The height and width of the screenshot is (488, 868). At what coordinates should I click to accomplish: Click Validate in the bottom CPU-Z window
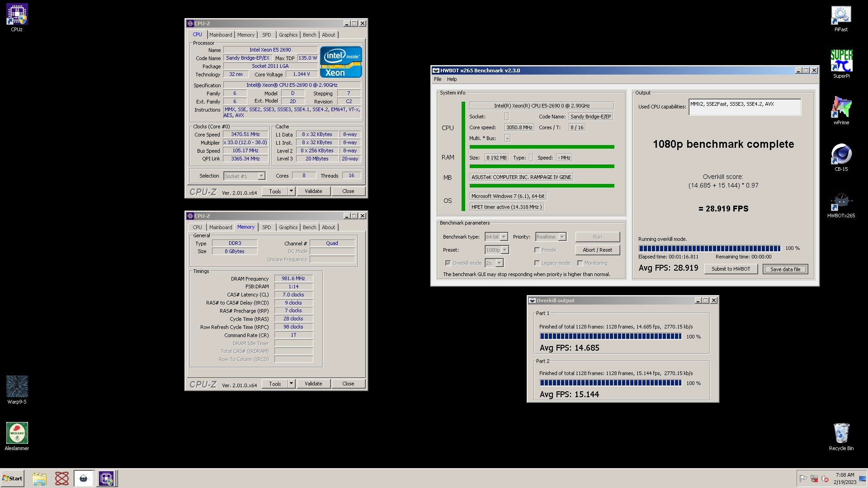click(x=313, y=384)
